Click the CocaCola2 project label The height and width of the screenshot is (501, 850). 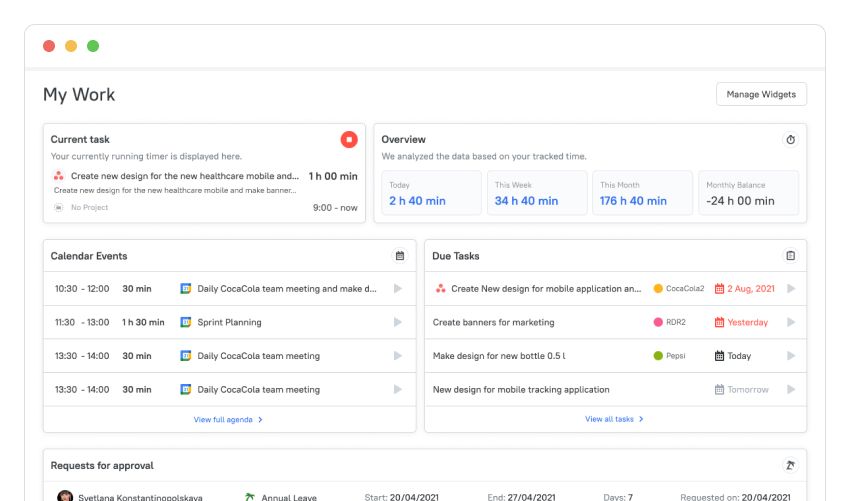coord(685,288)
